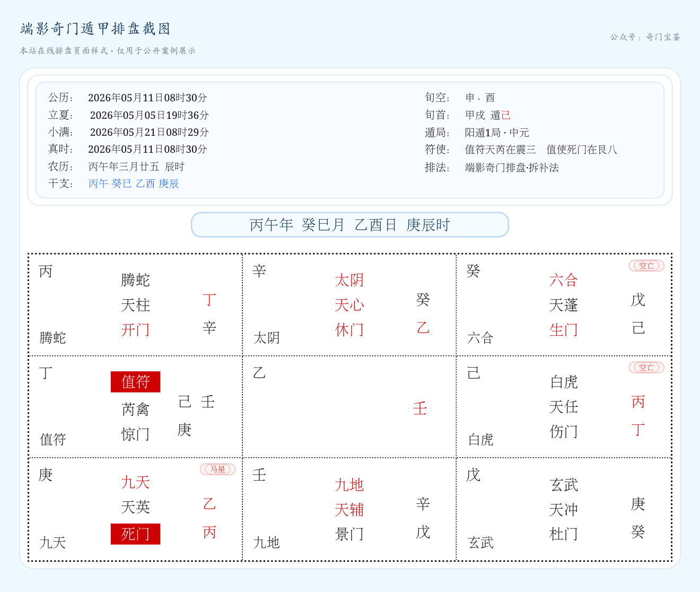700x592 pixels.
Task: Select the 公历 row date value
Action: (x=147, y=98)
